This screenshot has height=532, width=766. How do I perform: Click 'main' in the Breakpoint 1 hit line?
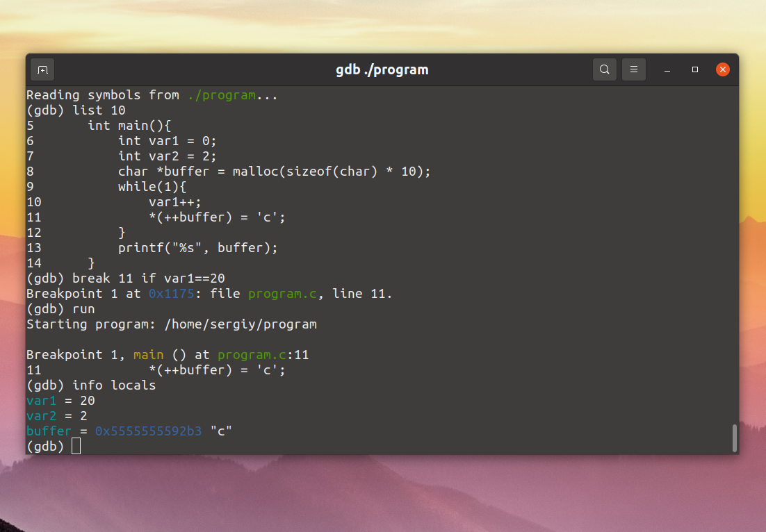click(x=149, y=355)
